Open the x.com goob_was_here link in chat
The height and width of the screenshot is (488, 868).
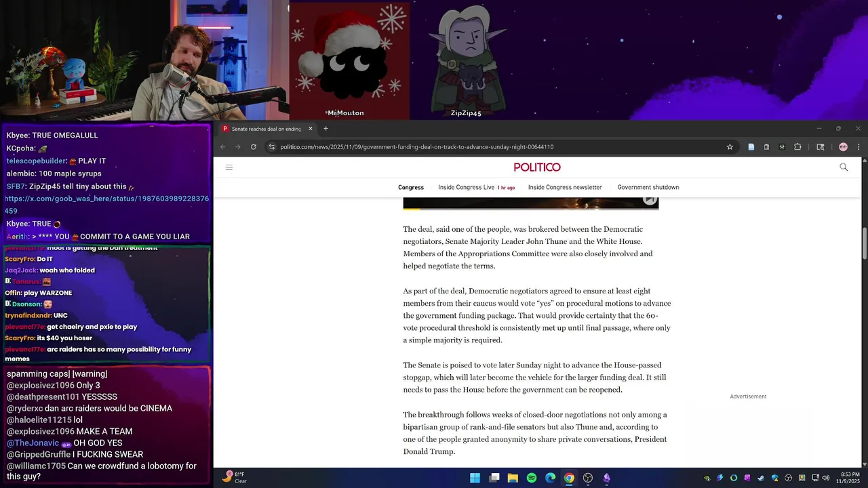click(106, 205)
